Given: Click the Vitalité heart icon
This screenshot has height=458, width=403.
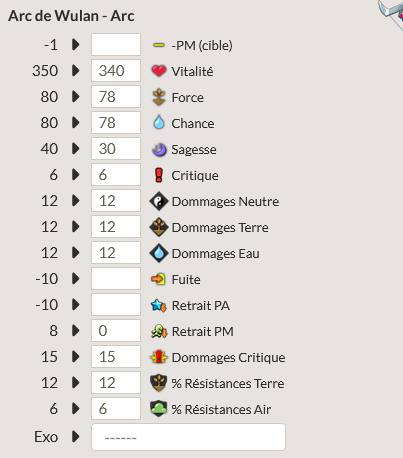Looking at the screenshot, I should pyautogui.click(x=159, y=71).
